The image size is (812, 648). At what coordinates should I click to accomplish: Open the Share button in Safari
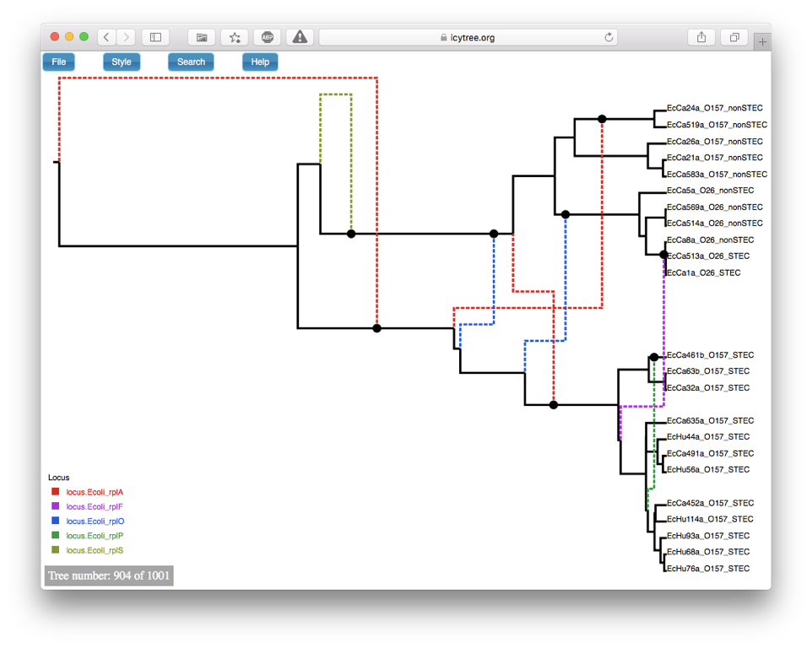[x=701, y=37]
